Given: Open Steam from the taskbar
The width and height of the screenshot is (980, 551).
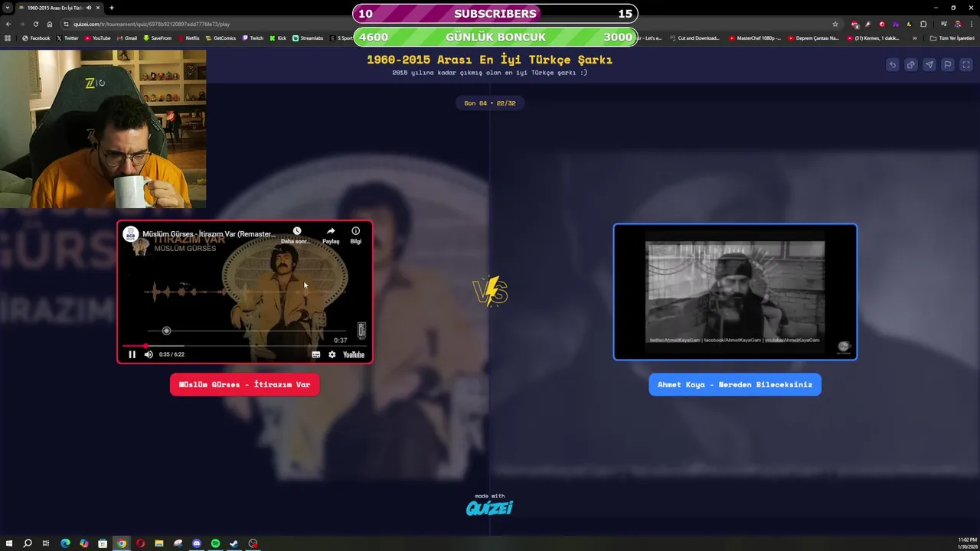Looking at the screenshot, I should coord(234,543).
